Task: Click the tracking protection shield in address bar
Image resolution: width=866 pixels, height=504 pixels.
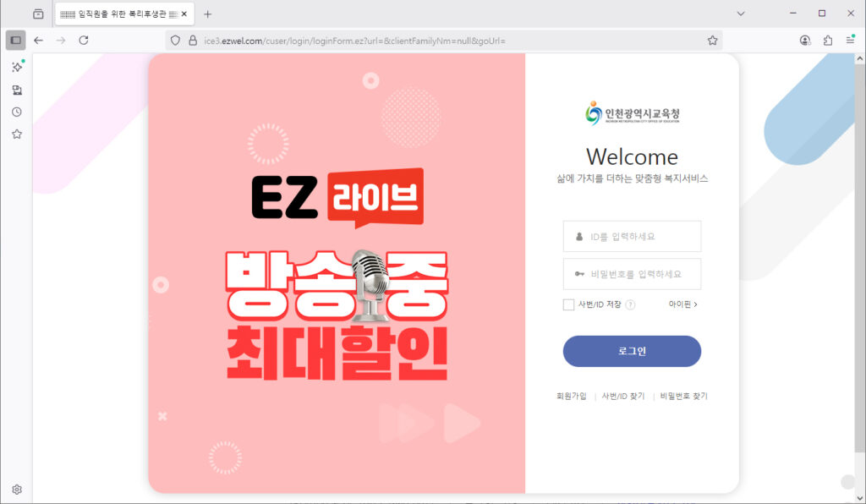Action: point(175,39)
